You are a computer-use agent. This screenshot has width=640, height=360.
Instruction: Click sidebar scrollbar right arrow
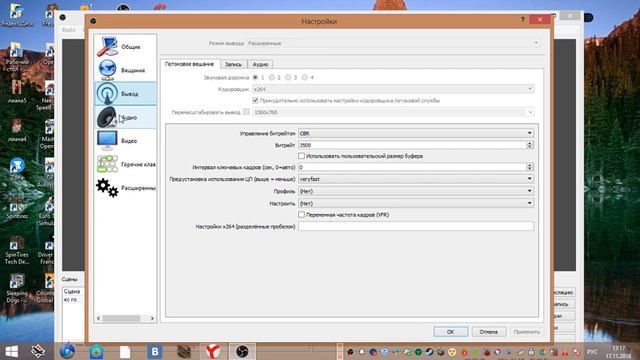click(152, 318)
